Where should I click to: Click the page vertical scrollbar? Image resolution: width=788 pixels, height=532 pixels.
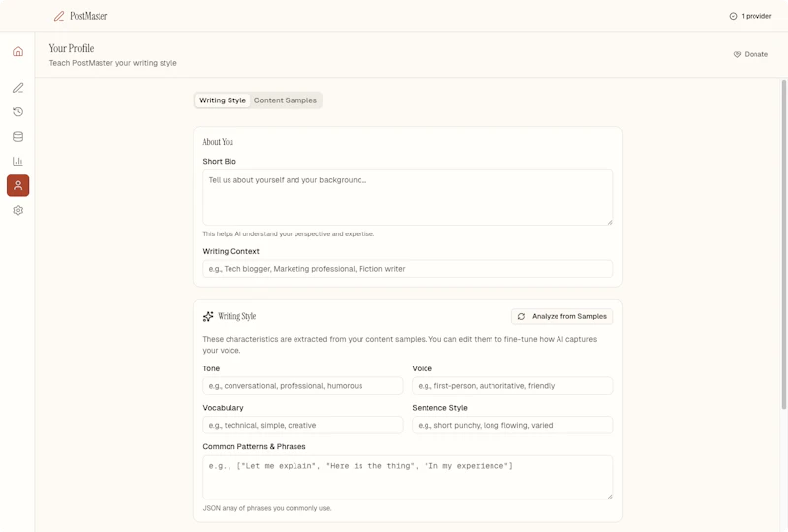(x=784, y=244)
